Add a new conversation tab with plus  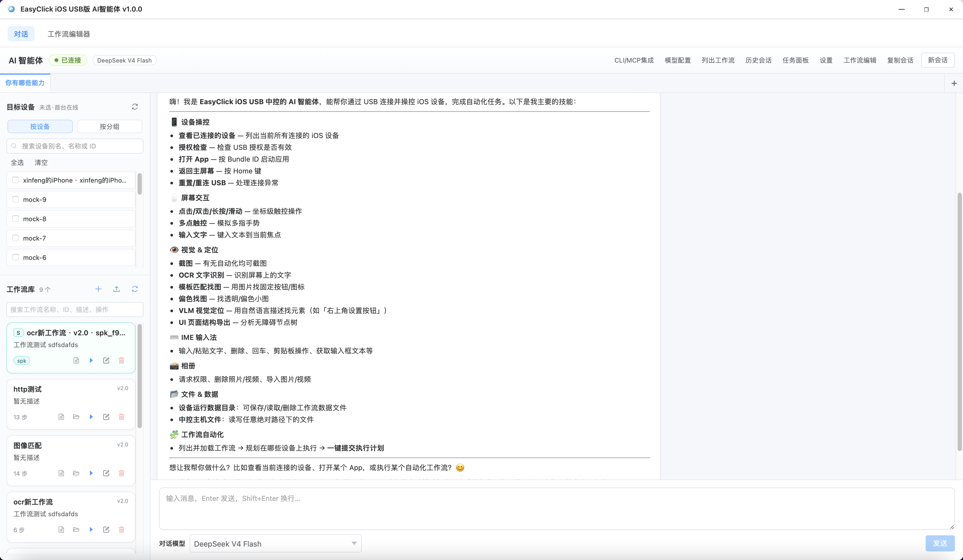954,83
